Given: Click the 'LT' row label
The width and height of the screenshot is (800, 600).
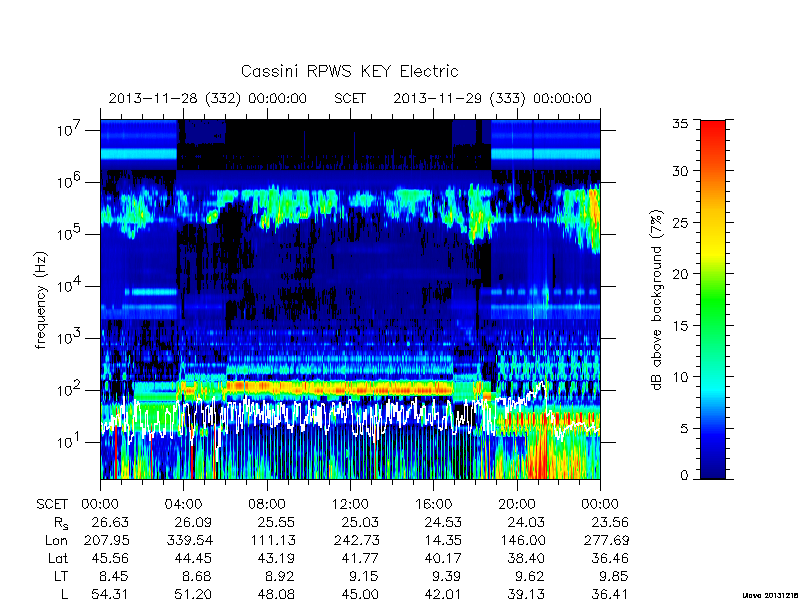Looking at the screenshot, I should click(x=61, y=577).
